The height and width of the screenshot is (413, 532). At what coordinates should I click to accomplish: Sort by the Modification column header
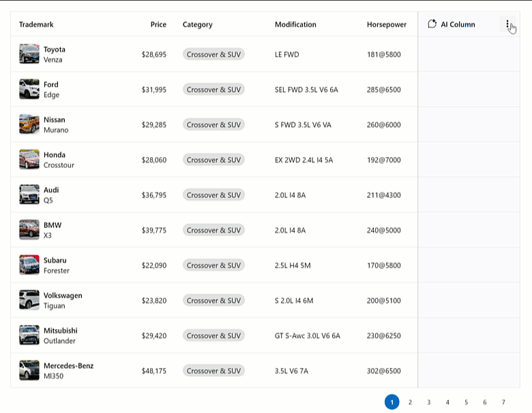coord(295,25)
